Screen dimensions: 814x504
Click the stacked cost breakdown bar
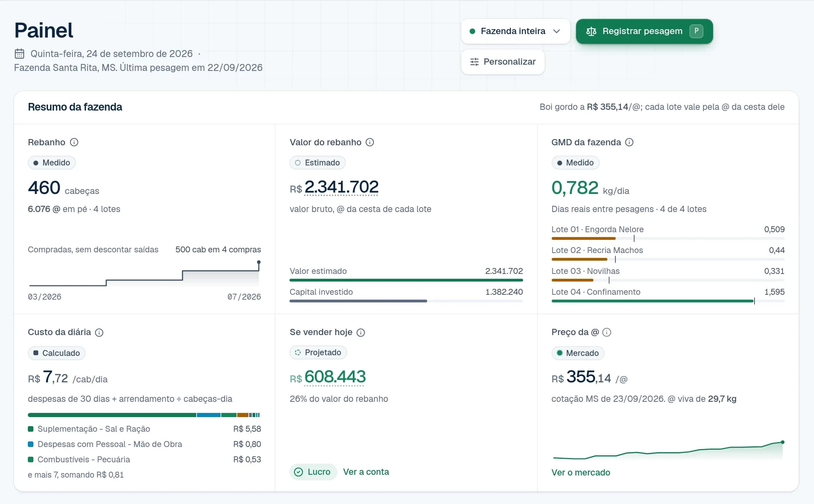[144, 415]
